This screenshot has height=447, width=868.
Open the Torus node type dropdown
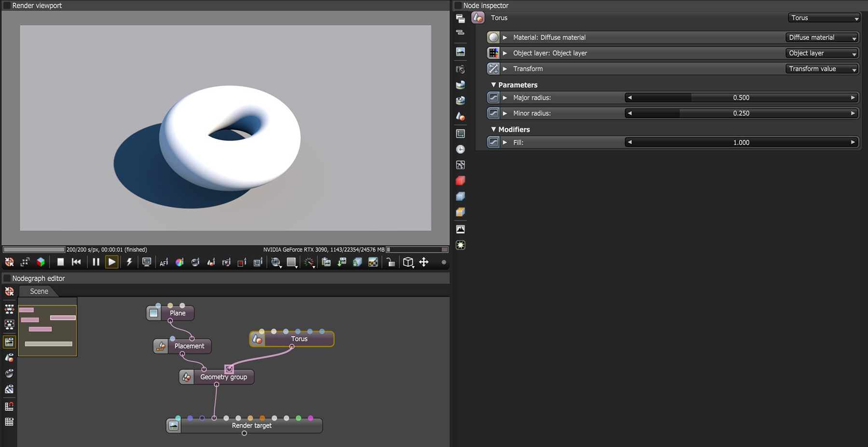tap(824, 18)
